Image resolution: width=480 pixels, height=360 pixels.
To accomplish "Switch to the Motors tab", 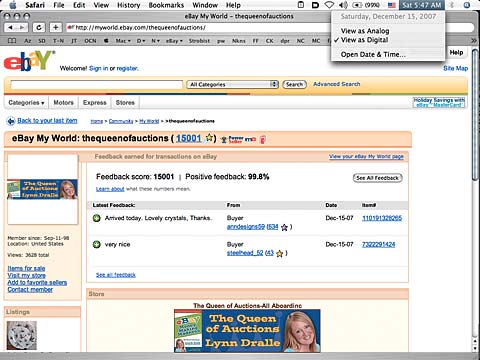I will 63,103.
